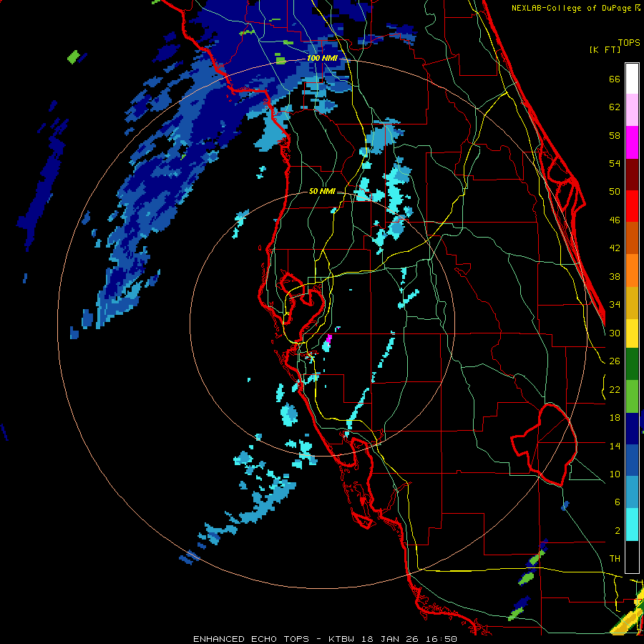Click the 30 legend value
This screenshot has height=644, width=644.
[x=615, y=333]
